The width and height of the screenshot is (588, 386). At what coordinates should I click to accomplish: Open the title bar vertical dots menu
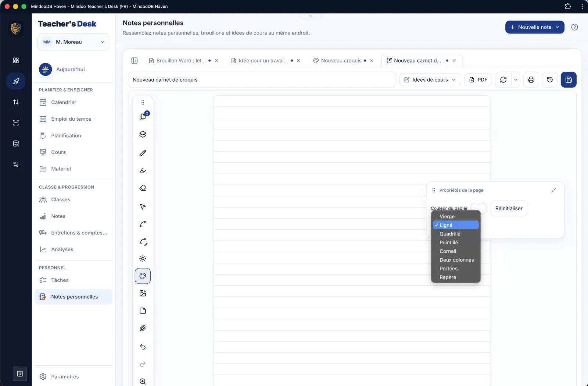click(582, 6)
